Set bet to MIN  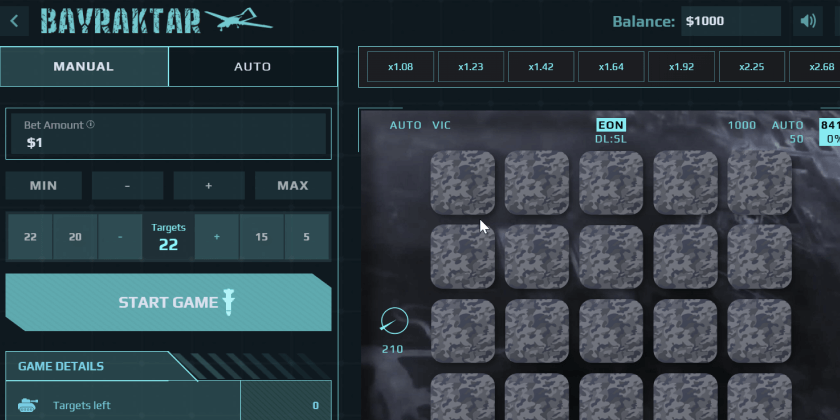(x=43, y=186)
